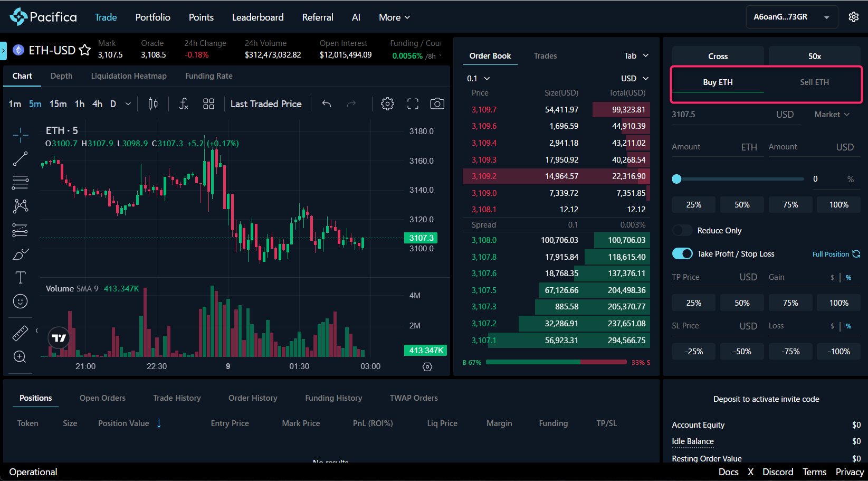Viewport: 868px width, 481px height.
Task: Click the amount percentage slider handle
Action: (677, 179)
